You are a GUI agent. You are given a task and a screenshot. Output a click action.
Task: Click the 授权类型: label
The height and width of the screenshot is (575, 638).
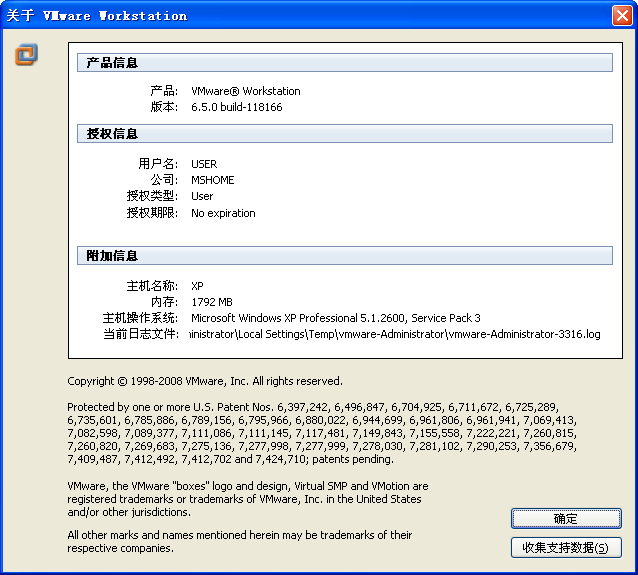click(x=152, y=196)
